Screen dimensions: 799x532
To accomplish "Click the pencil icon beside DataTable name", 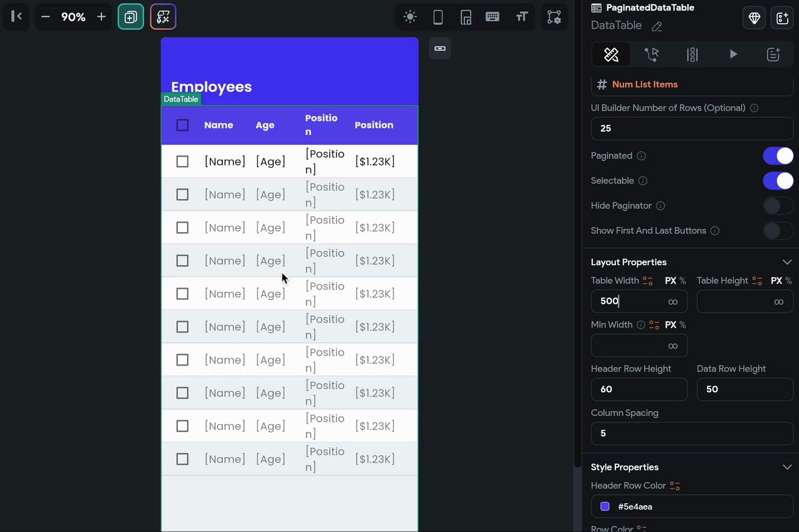I will pos(657,26).
